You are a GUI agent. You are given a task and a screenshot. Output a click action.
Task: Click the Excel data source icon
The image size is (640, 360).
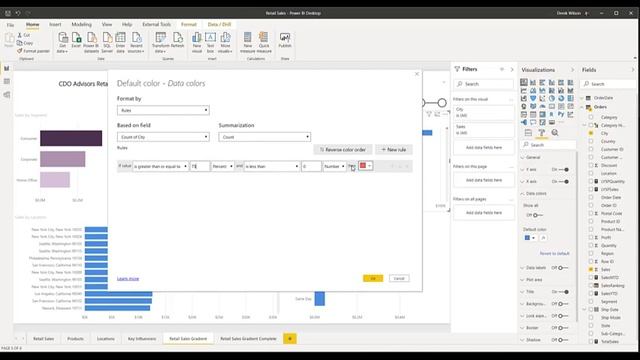pos(76,41)
